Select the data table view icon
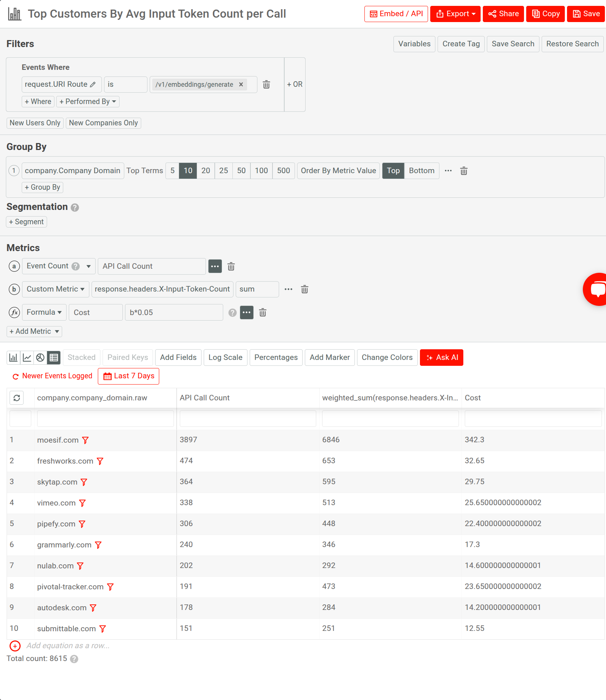 [54, 357]
